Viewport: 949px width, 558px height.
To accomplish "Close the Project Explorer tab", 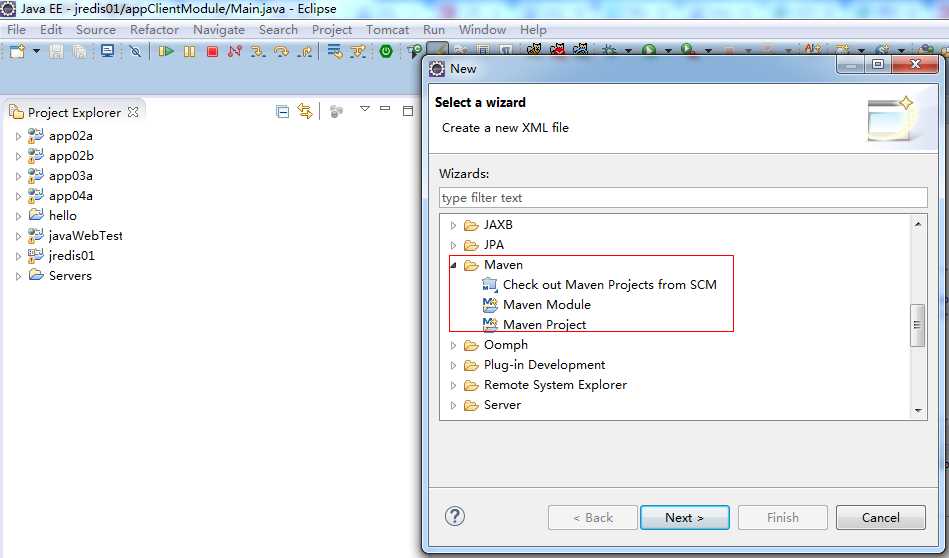I will point(133,112).
